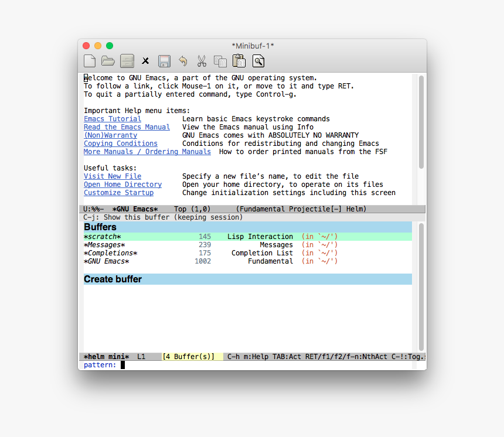This screenshot has width=504, height=437.
Task: Click the 1002 size value for *GNU Emacs*
Action: 203,261
